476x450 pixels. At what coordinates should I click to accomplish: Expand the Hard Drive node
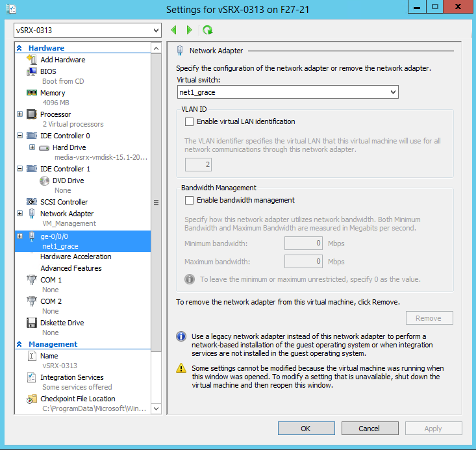tap(32, 147)
